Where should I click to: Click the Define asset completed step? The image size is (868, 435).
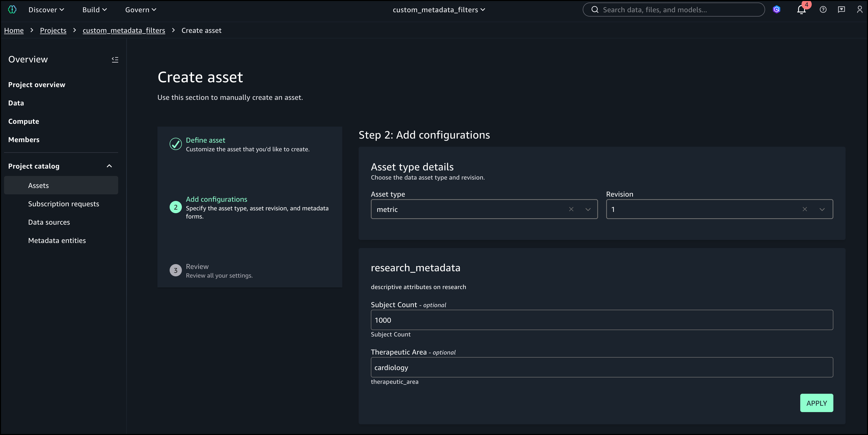pyautogui.click(x=205, y=140)
